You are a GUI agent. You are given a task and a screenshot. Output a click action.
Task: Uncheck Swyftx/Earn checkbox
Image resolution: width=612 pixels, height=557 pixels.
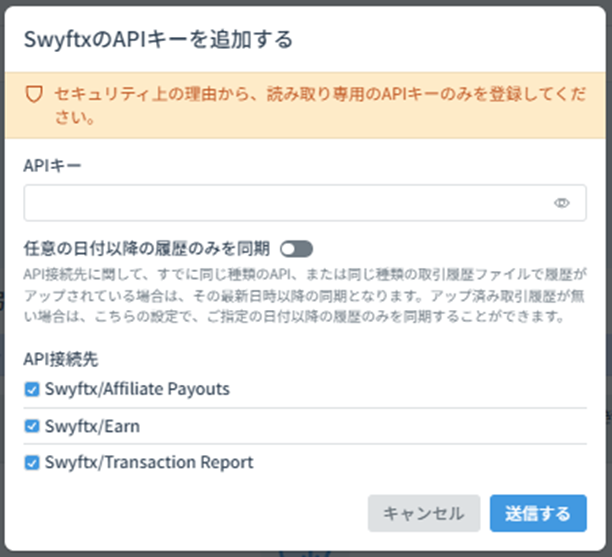(32, 426)
